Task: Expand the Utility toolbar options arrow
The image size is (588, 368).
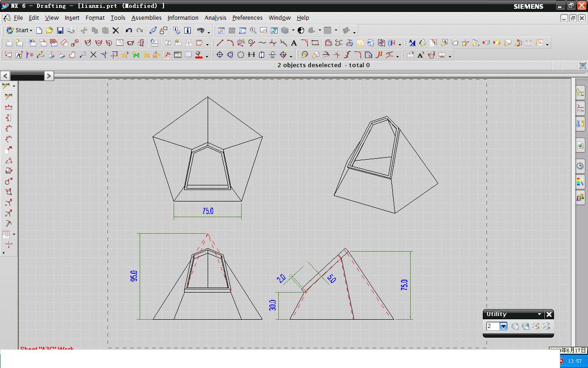Action: pos(540,314)
